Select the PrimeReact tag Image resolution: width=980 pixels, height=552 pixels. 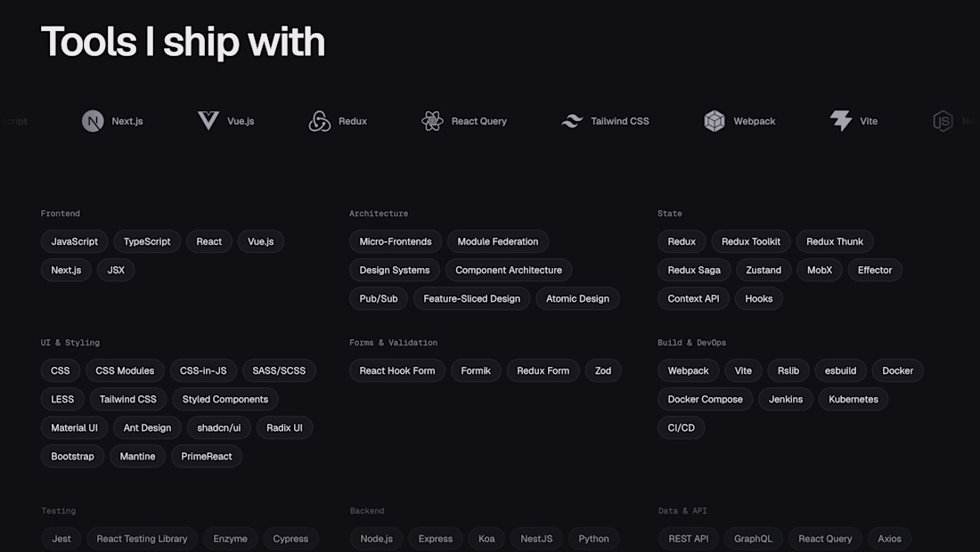207,457
